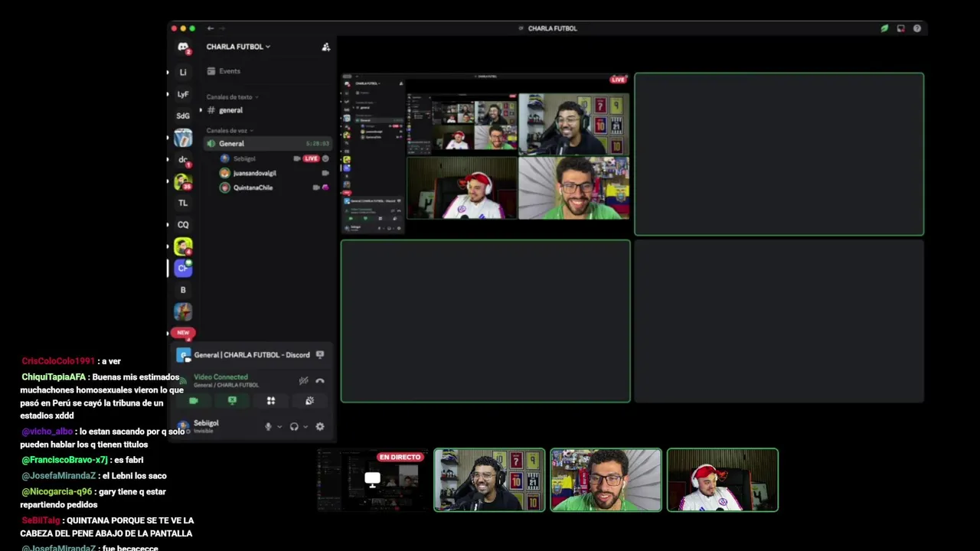980x551 pixels.
Task: Click the green leaf icon in title bar
Action: [x=884, y=28]
